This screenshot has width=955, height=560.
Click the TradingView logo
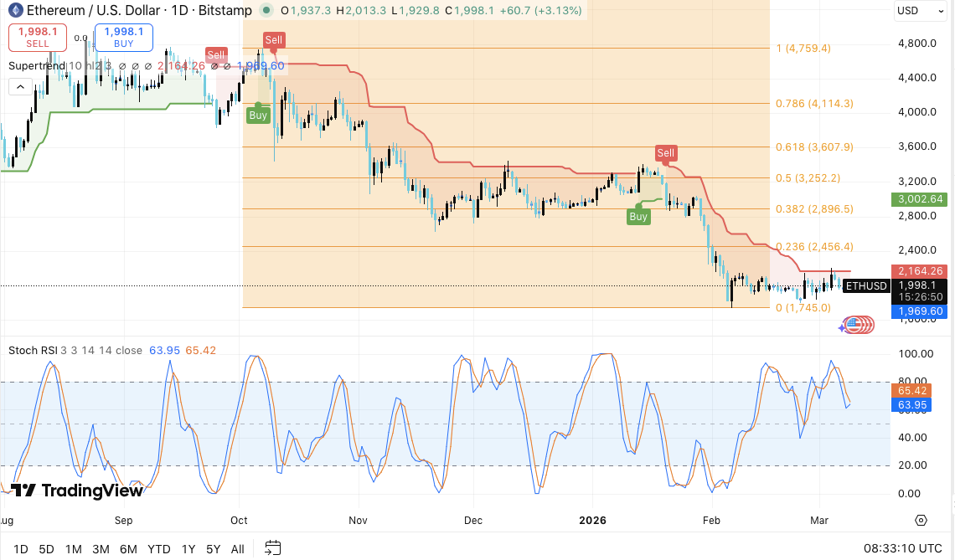[77, 491]
